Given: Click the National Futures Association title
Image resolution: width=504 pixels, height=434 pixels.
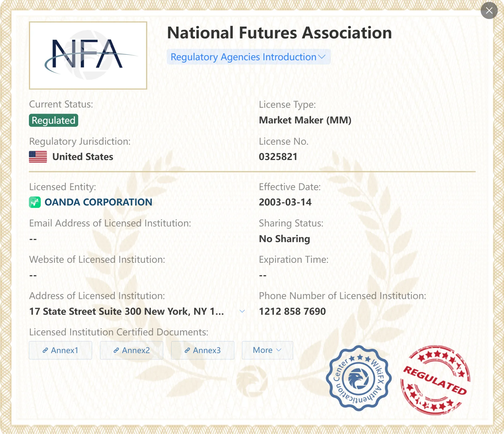Looking at the screenshot, I should 279,33.
